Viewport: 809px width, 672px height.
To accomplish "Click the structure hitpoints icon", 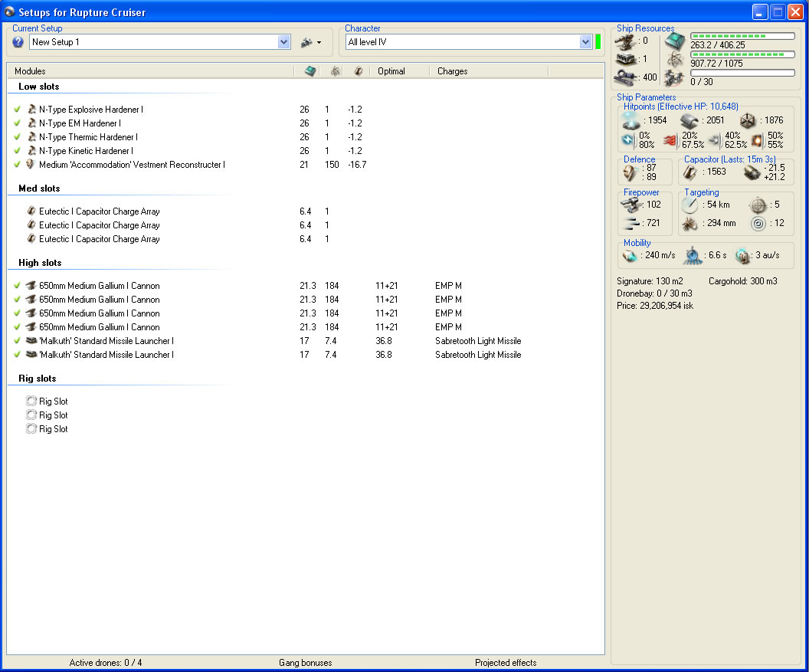I will [748, 121].
